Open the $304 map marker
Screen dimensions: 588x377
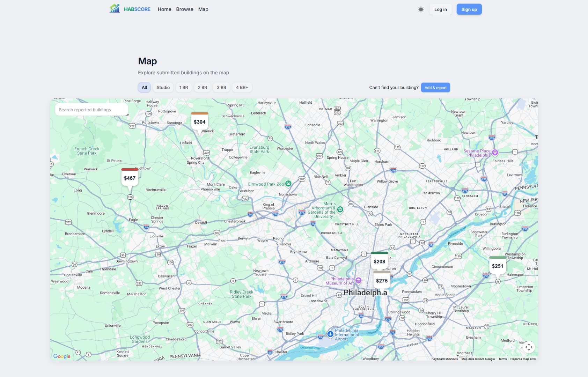[x=200, y=121]
